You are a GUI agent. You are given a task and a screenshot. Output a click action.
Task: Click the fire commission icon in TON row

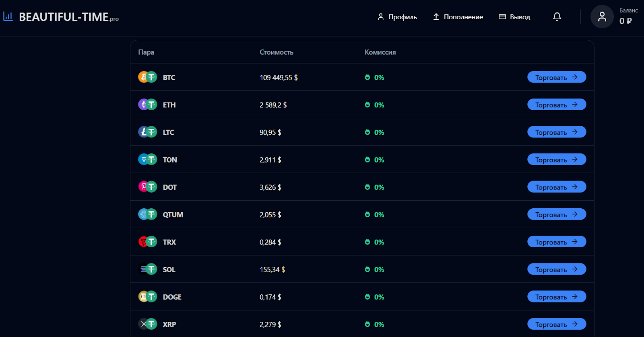point(367,160)
